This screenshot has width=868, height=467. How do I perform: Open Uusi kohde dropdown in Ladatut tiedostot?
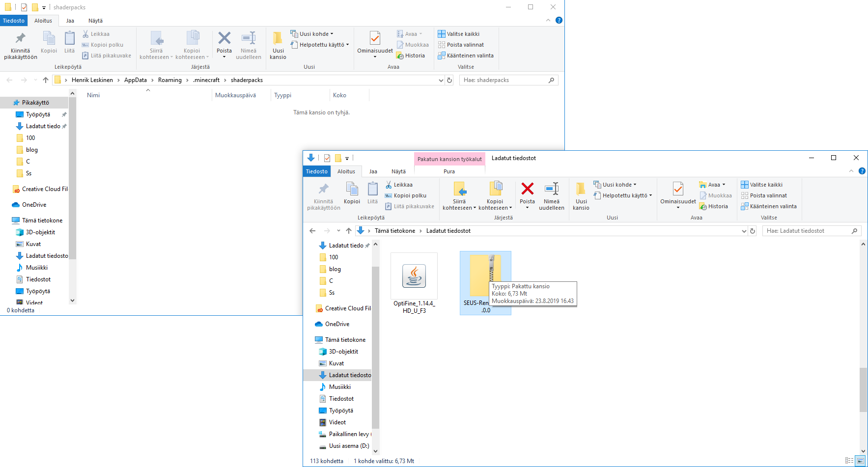coord(615,185)
